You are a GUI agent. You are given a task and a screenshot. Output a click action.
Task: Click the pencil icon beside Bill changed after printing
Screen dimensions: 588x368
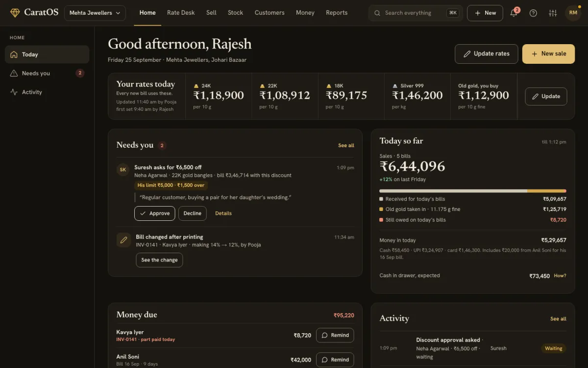coord(123,239)
